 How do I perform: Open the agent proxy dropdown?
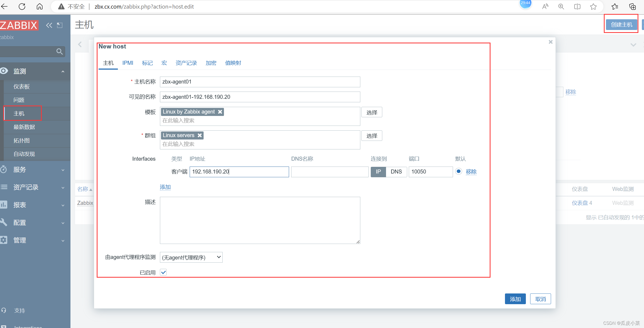pos(191,257)
